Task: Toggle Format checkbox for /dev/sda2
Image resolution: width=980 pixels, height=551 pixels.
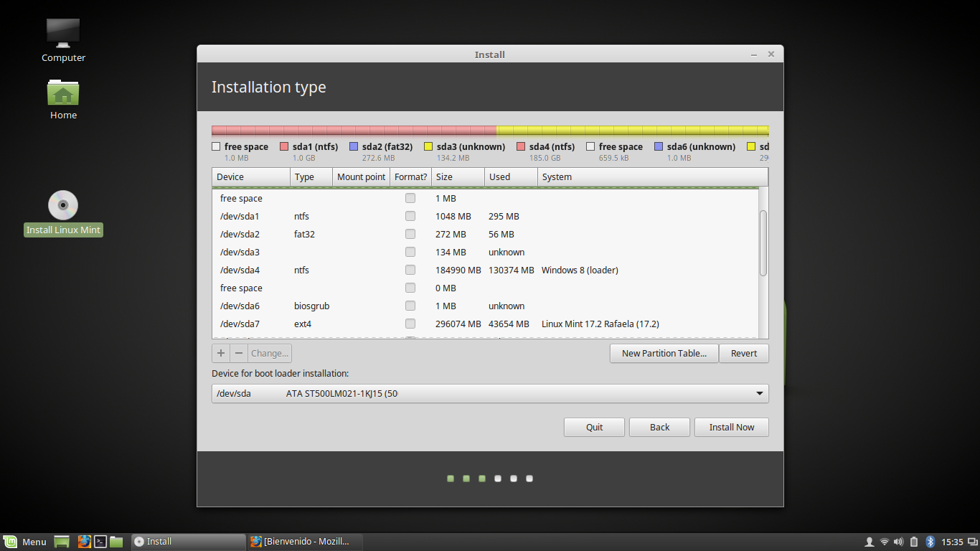Action: point(410,234)
